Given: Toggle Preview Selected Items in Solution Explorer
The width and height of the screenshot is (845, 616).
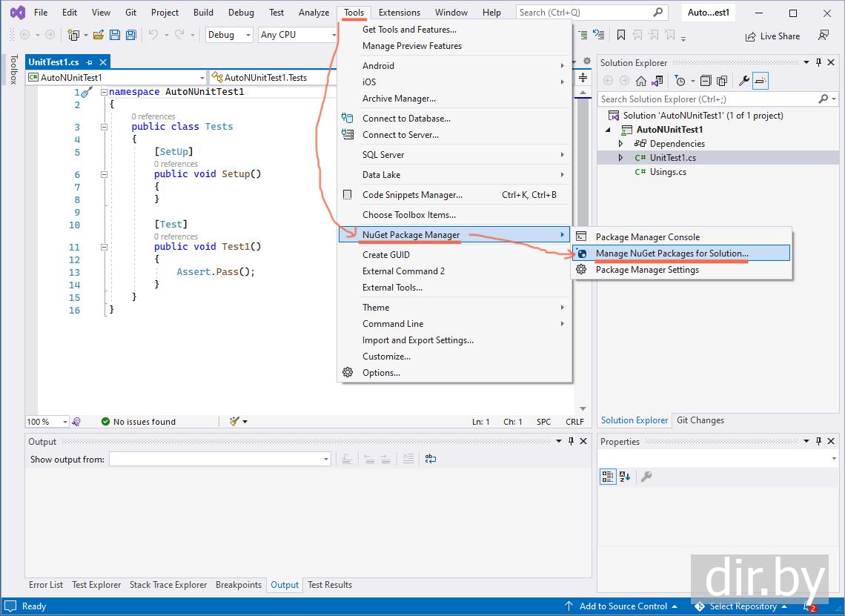Looking at the screenshot, I should [760, 81].
